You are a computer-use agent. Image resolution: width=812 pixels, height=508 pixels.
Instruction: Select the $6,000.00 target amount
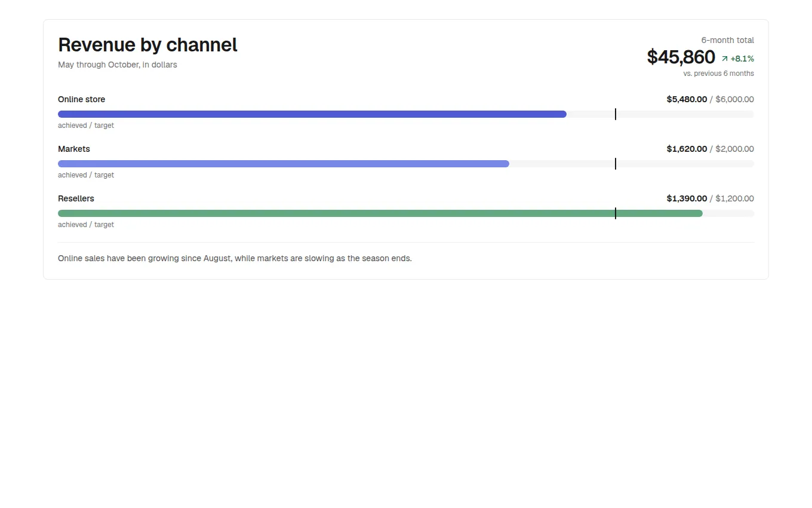pyautogui.click(x=734, y=99)
